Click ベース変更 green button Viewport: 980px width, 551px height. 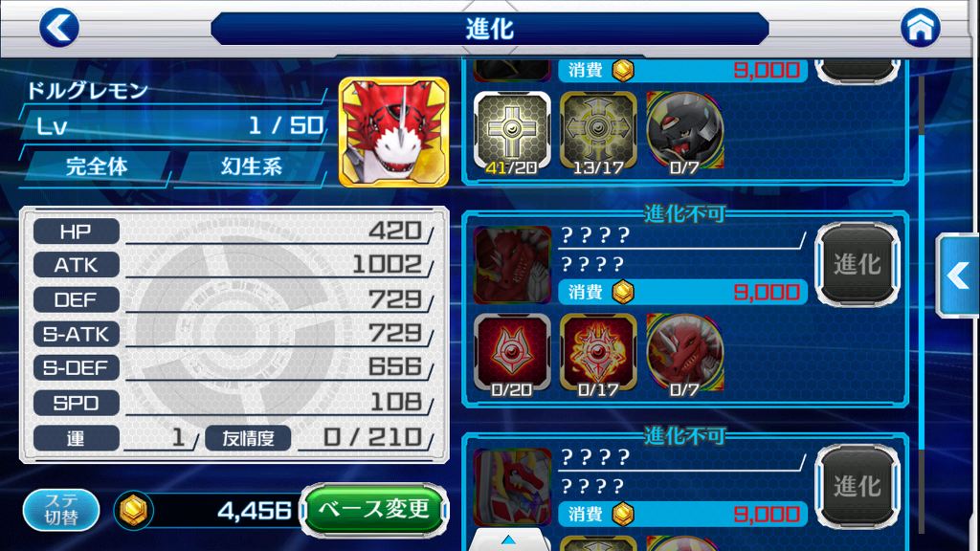pos(374,510)
